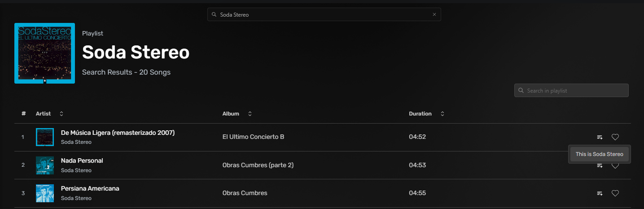644x209 pixels.
Task: Like De Música Ligera with heart icon
Action: point(615,137)
